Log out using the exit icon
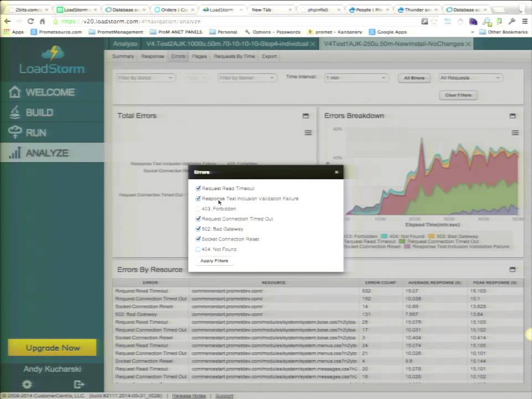 [79, 385]
